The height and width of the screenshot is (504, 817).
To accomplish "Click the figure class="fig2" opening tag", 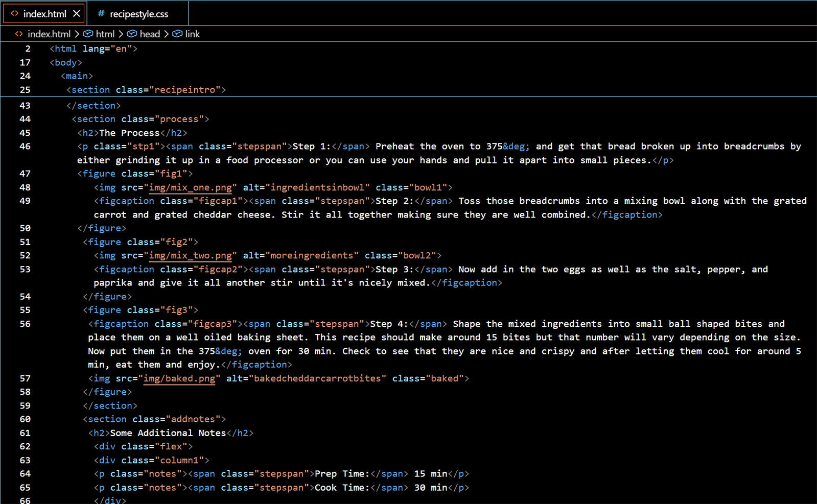I will pos(141,242).
